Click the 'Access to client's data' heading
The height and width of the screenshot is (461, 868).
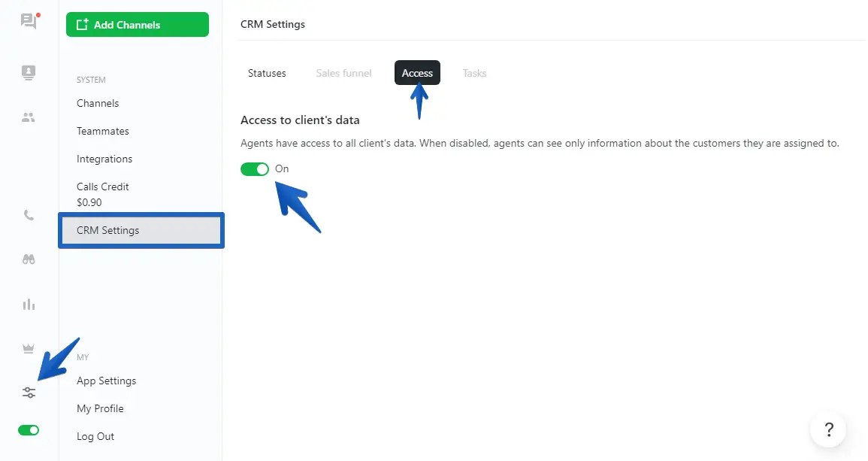[x=300, y=120]
